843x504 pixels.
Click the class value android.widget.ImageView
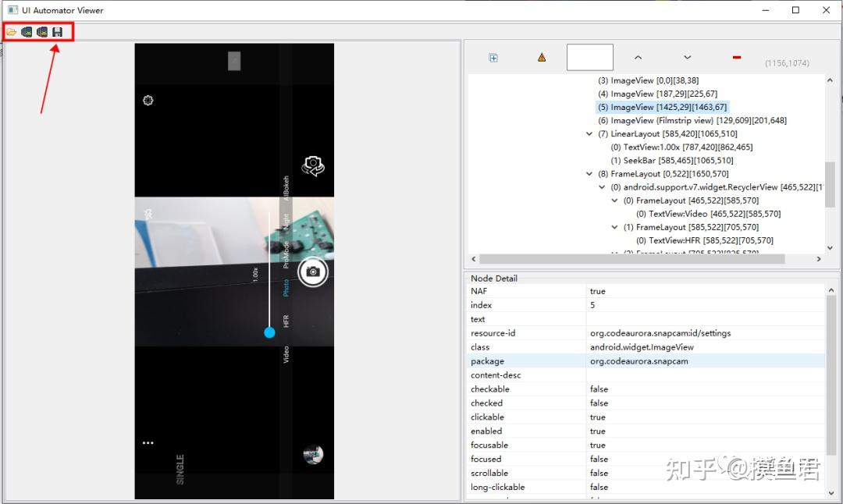click(x=642, y=347)
